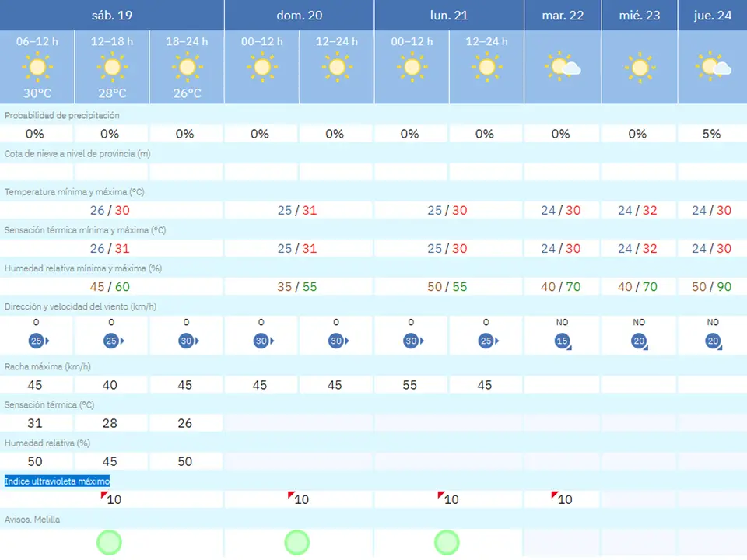
Task: Click the wind 30 icon for dom. 00–12 h
Action: (264, 341)
